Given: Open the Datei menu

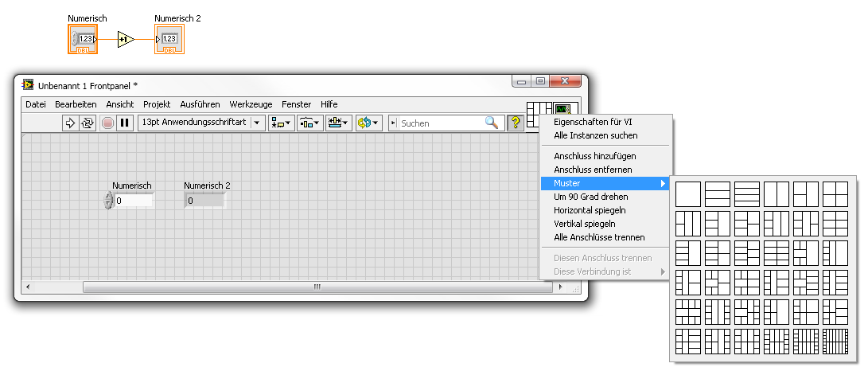Looking at the screenshot, I should coord(36,104).
